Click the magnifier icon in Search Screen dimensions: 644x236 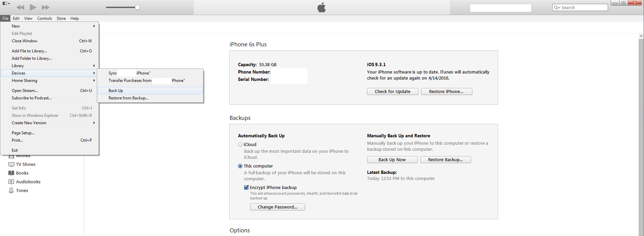click(x=557, y=7)
